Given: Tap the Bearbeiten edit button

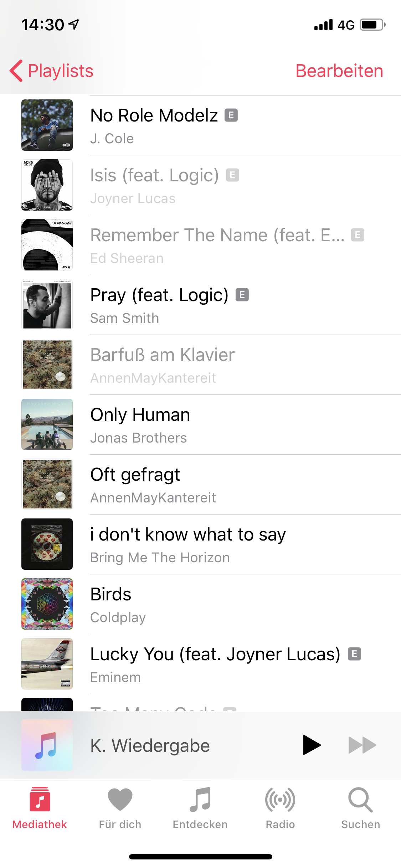Looking at the screenshot, I should (x=339, y=71).
